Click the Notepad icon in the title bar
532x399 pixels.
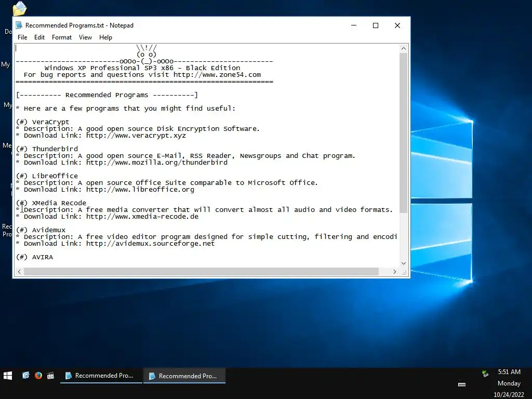[19, 25]
